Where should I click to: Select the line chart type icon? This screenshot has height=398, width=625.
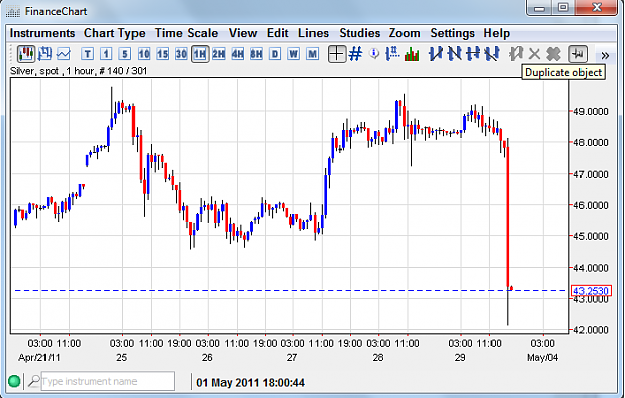click(x=64, y=53)
